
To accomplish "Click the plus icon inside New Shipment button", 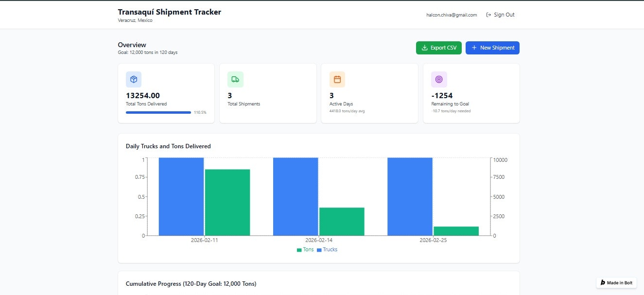I will coord(474,48).
